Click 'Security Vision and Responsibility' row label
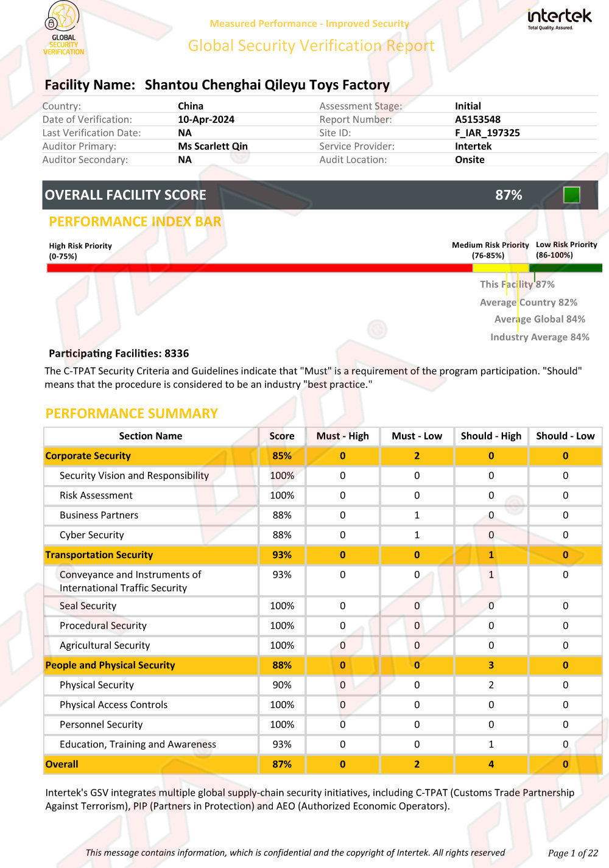 point(134,475)
